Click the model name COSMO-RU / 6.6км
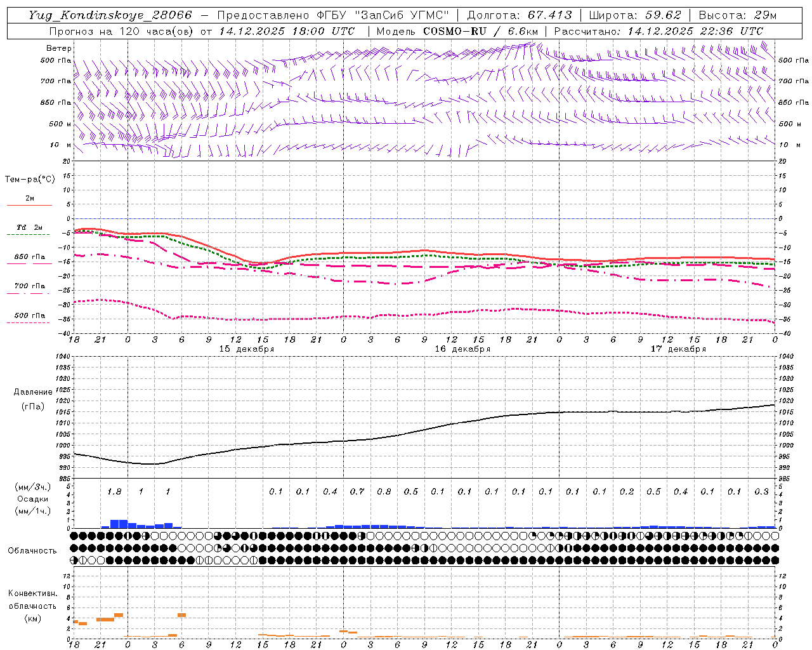 (x=480, y=31)
